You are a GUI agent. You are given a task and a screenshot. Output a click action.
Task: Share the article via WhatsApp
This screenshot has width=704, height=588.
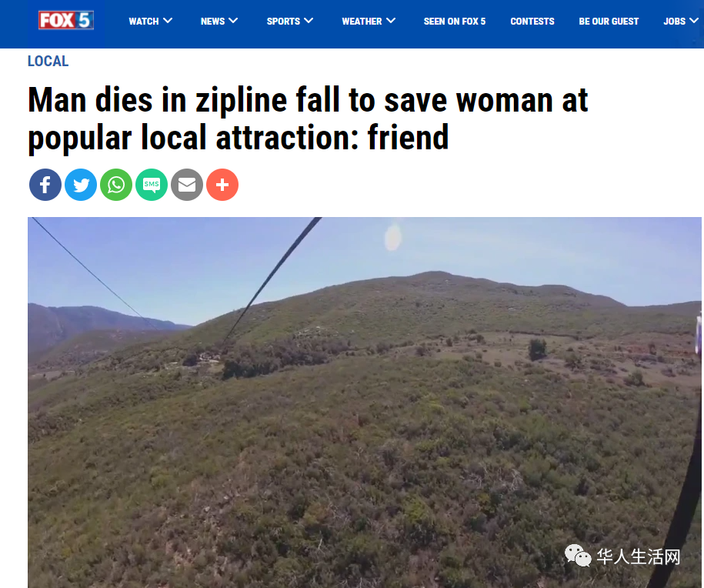tap(116, 185)
